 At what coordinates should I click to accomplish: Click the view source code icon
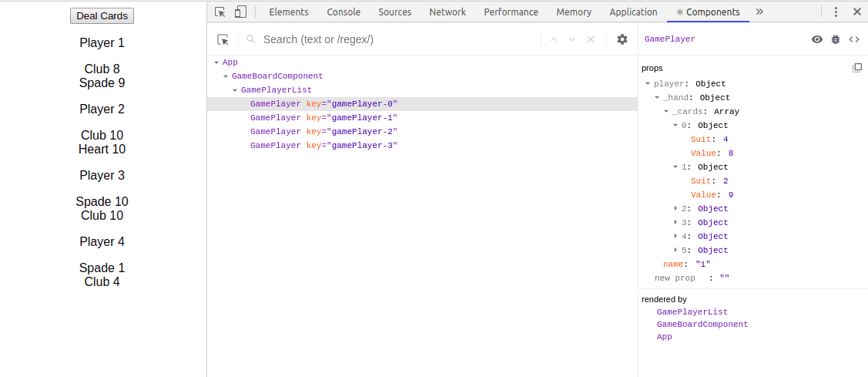point(854,39)
